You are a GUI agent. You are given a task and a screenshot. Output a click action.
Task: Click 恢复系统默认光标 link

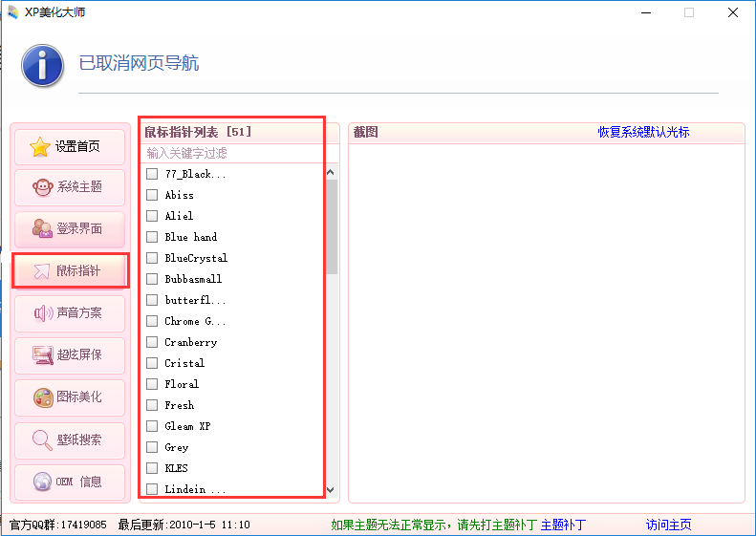tap(643, 132)
